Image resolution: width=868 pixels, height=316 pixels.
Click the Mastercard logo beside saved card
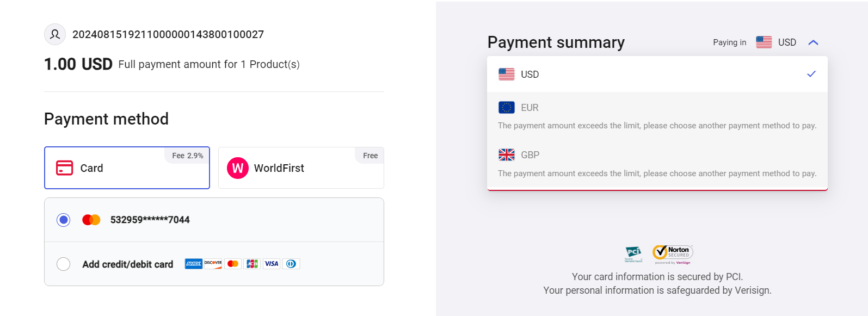(x=91, y=220)
